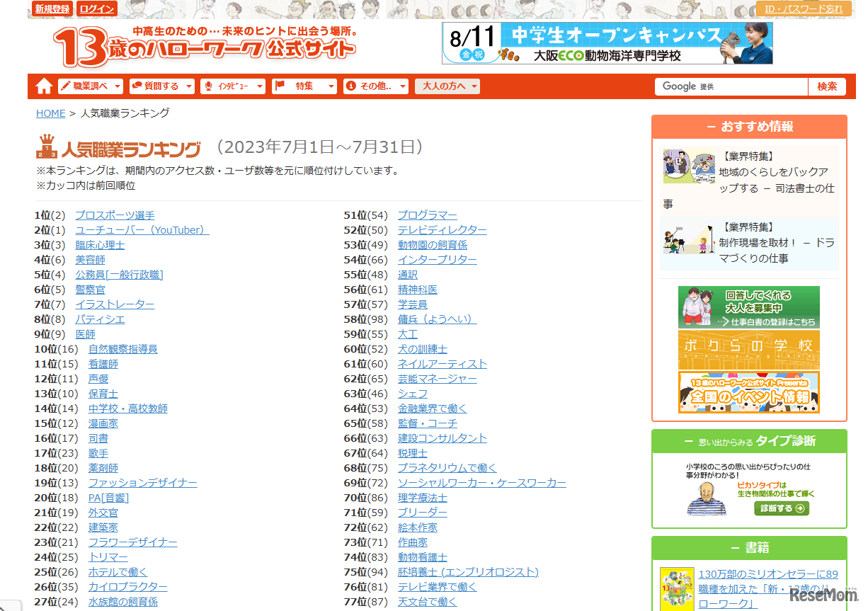Screen dimensions: 868x611
Task: Open the 中学校・高校教師 link
Action: 128,409
